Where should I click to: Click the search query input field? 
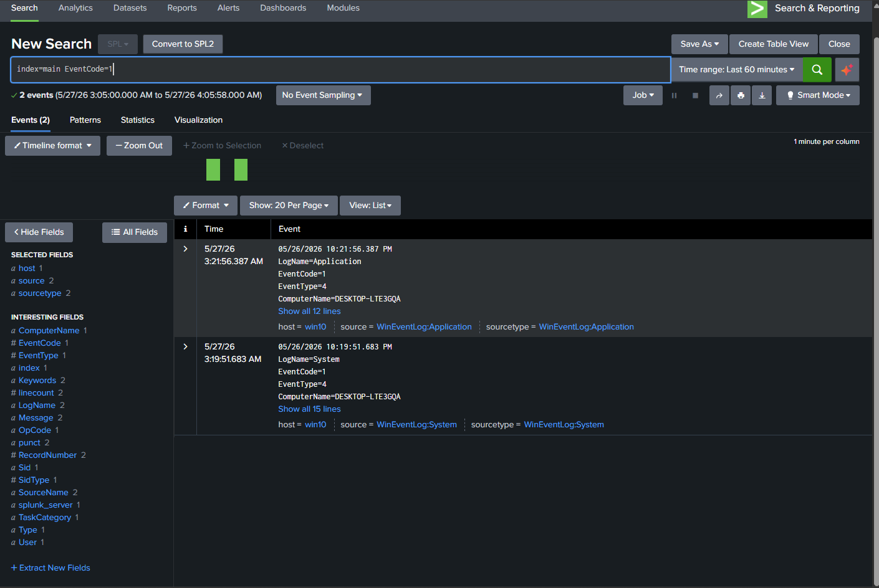click(x=340, y=70)
